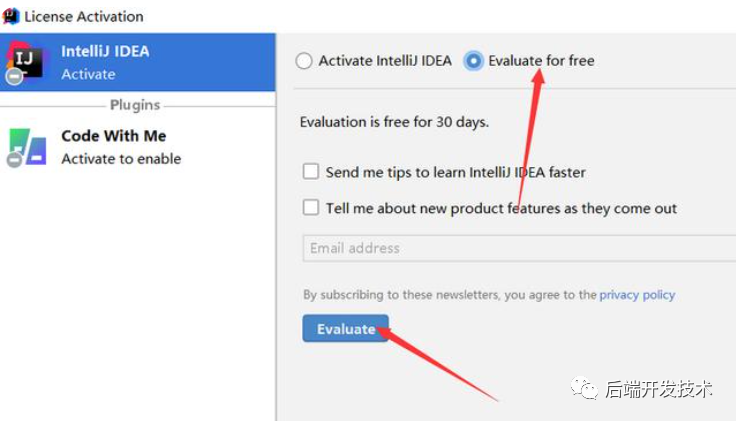This screenshot has width=736, height=421.
Task: Click the Chinese watermark text beside the WeChat logo
Action: pyautogui.click(x=658, y=389)
